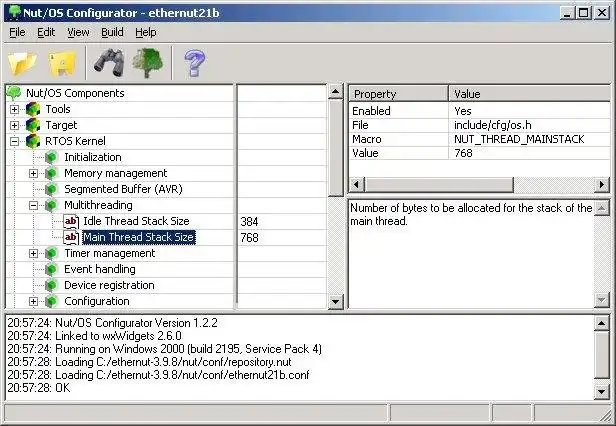Screen dimensions: 616x426
Task: Click the log pane scroll down arrow
Action: pos(601,391)
